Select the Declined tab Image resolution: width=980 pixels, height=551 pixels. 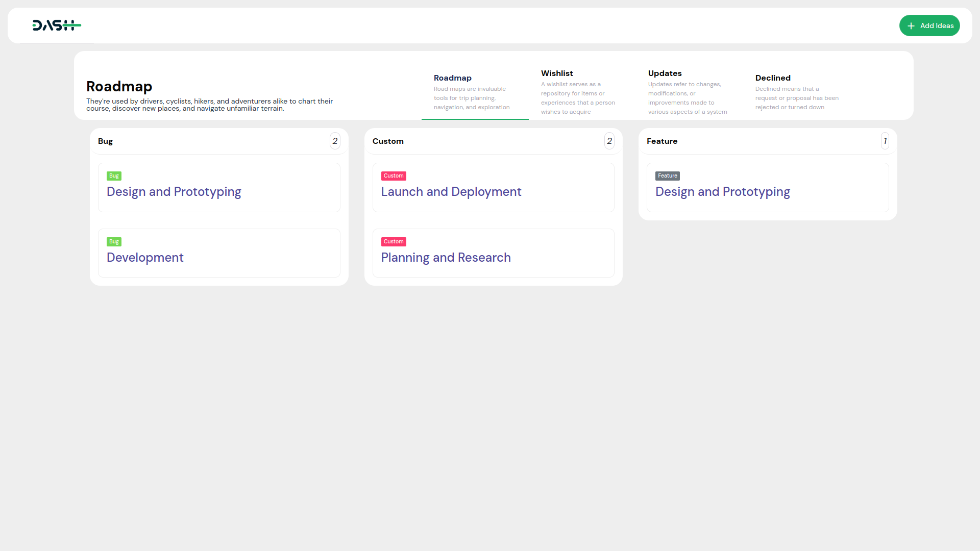click(x=772, y=78)
